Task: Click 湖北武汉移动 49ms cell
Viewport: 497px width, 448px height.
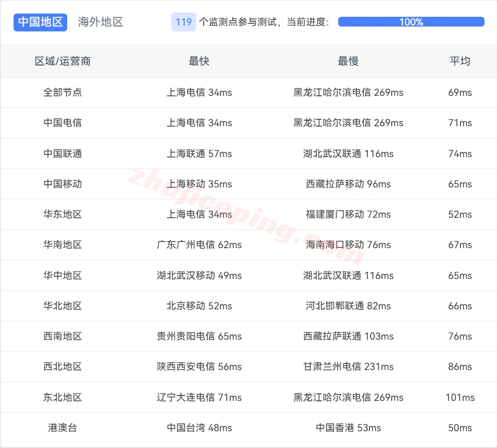Action: click(199, 276)
